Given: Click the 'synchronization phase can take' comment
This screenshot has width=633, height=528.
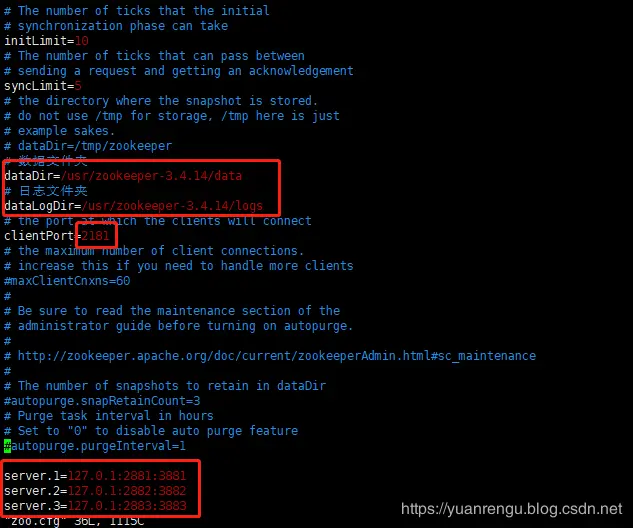Looking at the screenshot, I should (x=116, y=26).
